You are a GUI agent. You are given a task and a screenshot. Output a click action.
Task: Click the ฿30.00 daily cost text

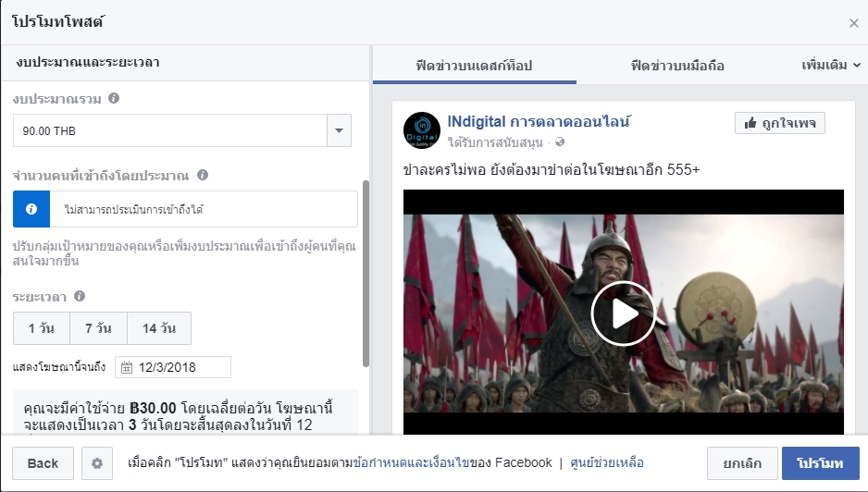153,409
